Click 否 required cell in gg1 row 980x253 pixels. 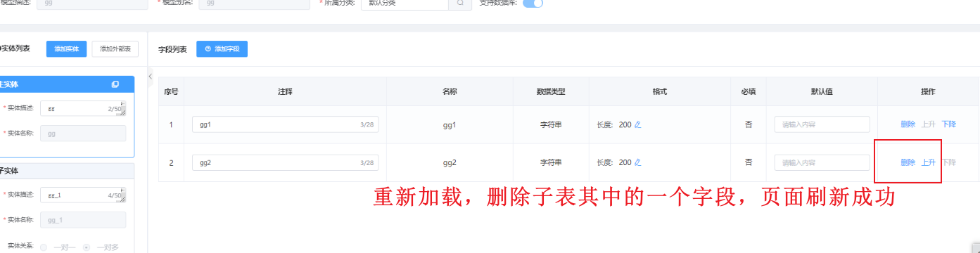click(x=749, y=124)
